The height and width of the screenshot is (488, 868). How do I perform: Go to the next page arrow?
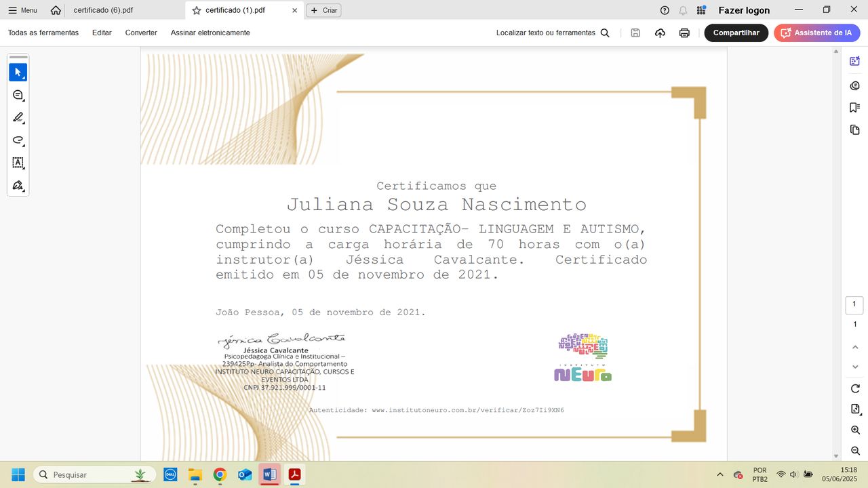(855, 367)
